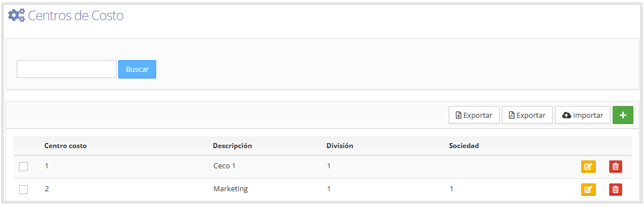Screen dimensions: 644x207
Task: Sort by the Descripción column header
Action: (232, 146)
